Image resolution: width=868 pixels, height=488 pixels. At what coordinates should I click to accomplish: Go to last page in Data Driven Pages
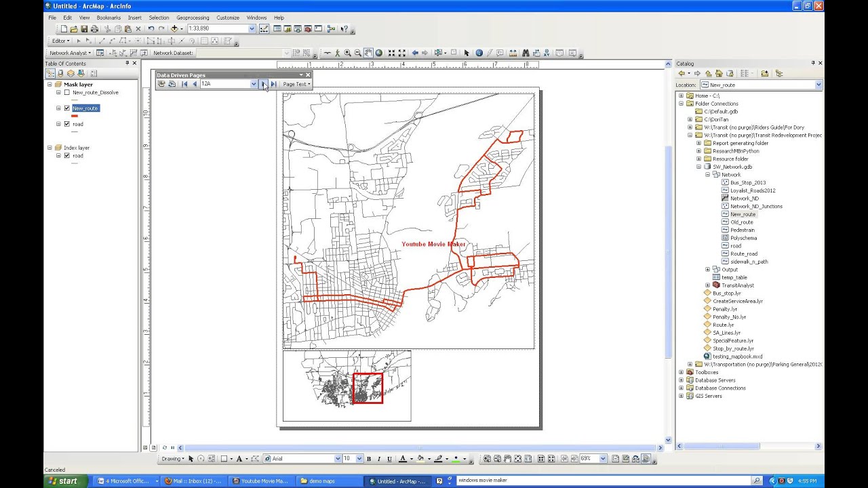point(273,84)
